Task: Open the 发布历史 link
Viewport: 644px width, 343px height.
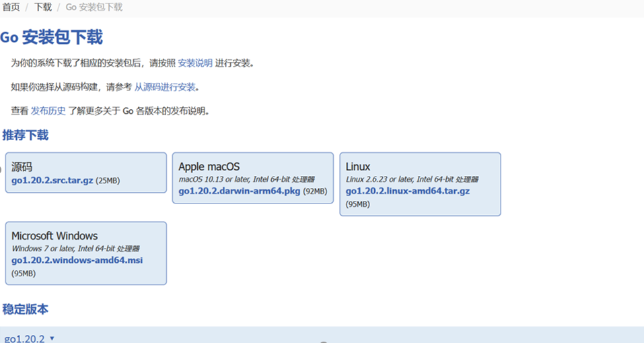Action: [48, 111]
